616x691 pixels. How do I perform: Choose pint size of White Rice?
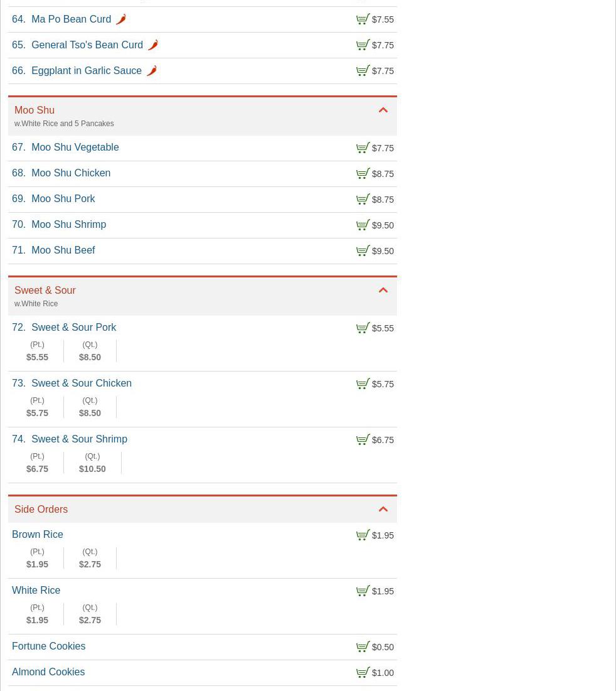click(x=37, y=614)
